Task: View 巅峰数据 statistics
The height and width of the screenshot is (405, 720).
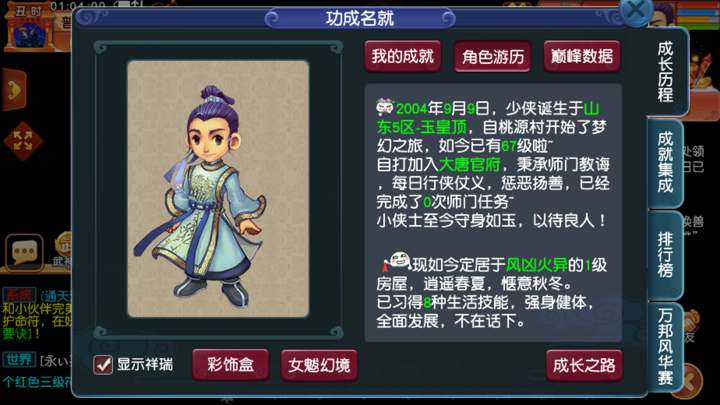Action: 582,56
